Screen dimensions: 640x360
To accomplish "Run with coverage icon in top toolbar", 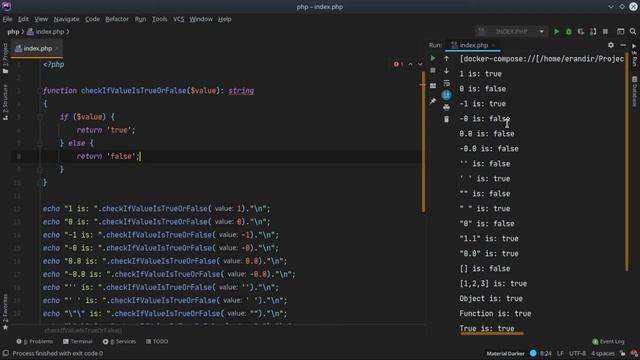I will [x=581, y=31].
